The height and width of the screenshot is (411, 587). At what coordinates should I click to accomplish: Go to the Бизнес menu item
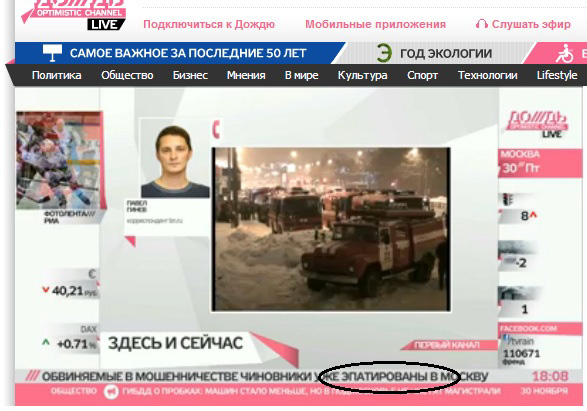click(x=190, y=75)
